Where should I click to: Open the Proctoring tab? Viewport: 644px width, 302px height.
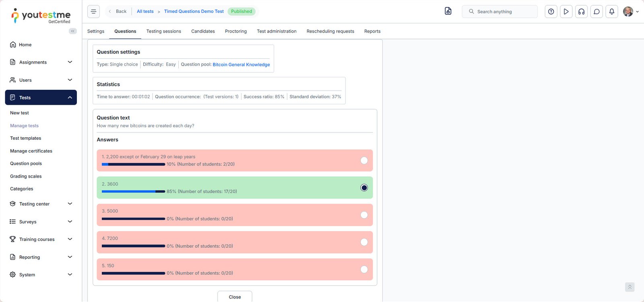coord(235,31)
